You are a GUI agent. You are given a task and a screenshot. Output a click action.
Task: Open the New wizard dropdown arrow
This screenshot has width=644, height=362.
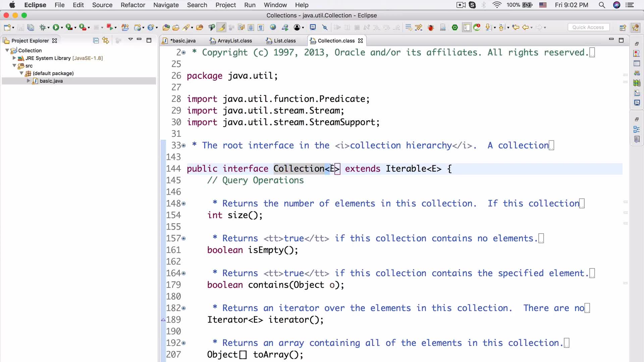pos(13,28)
